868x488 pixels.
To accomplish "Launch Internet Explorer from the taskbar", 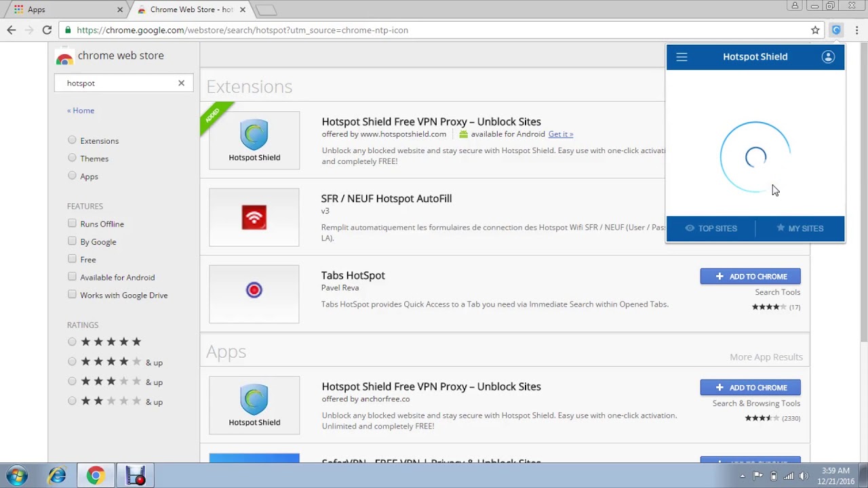I will (57, 476).
